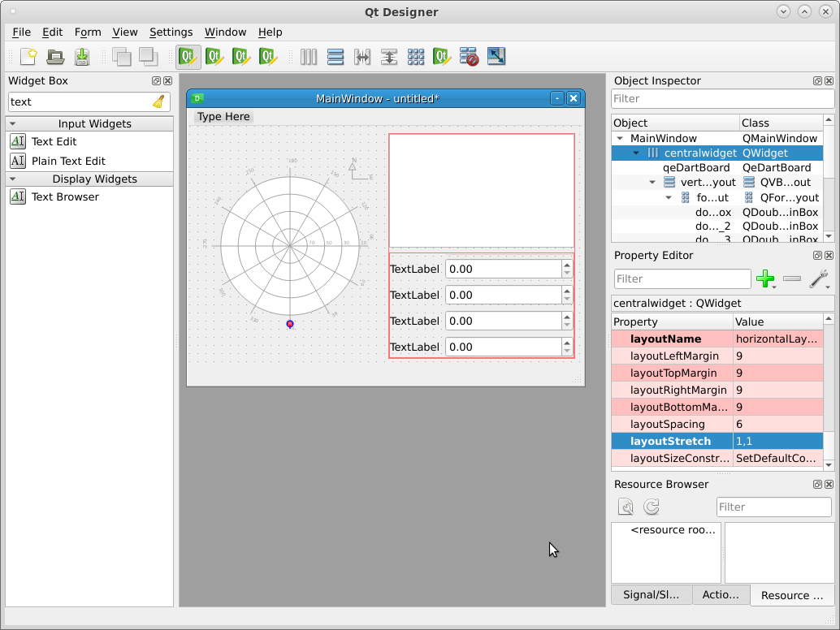
Task: Click the Break Layout toolbar icon
Action: coord(469,57)
